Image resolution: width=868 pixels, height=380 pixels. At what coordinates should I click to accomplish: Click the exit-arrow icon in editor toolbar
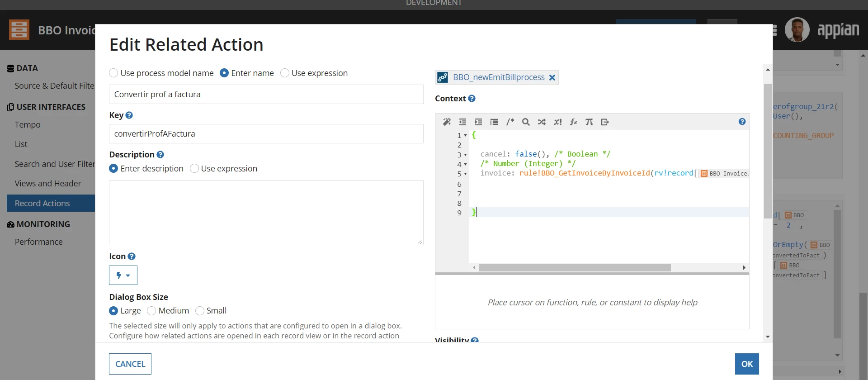pyautogui.click(x=605, y=122)
